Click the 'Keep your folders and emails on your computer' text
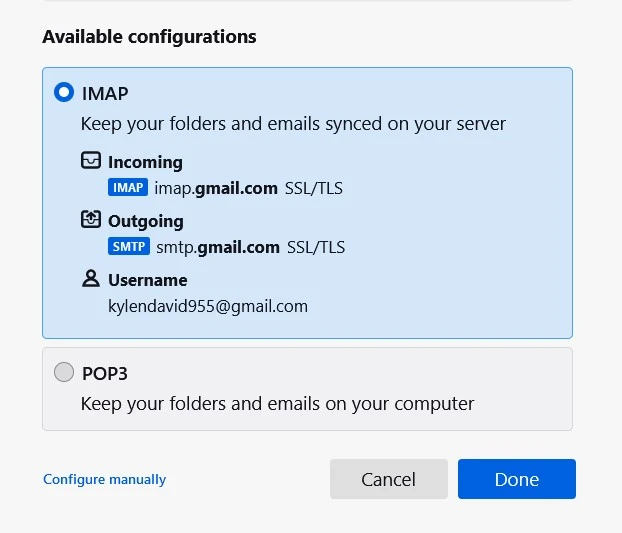This screenshot has height=533, width=622. click(277, 404)
